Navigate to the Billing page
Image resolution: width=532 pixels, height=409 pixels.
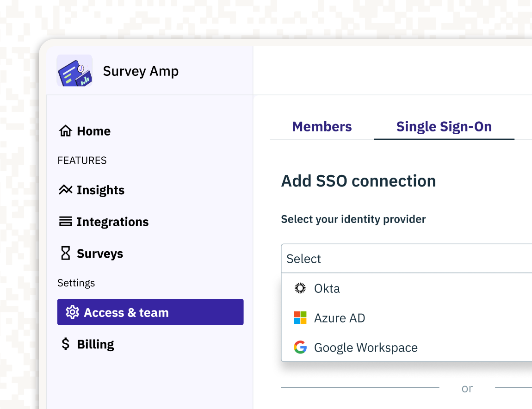tap(95, 344)
